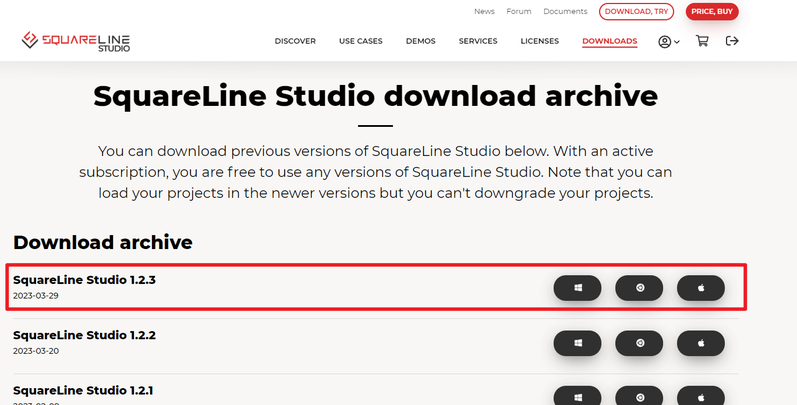This screenshot has height=405, width=797.
Task: Download SquareLine Studio 1.2.2 for Windows
Action: 577,344
